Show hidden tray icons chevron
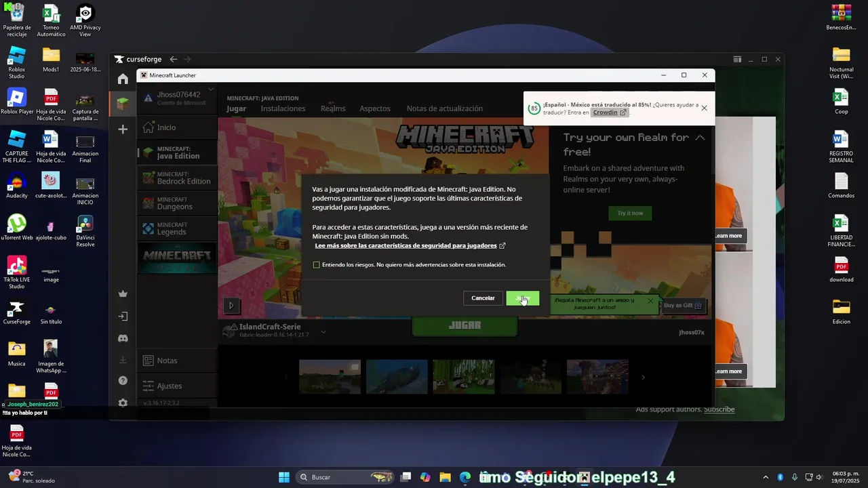Viewport: 868px width, 488px height. pos(766,477)
